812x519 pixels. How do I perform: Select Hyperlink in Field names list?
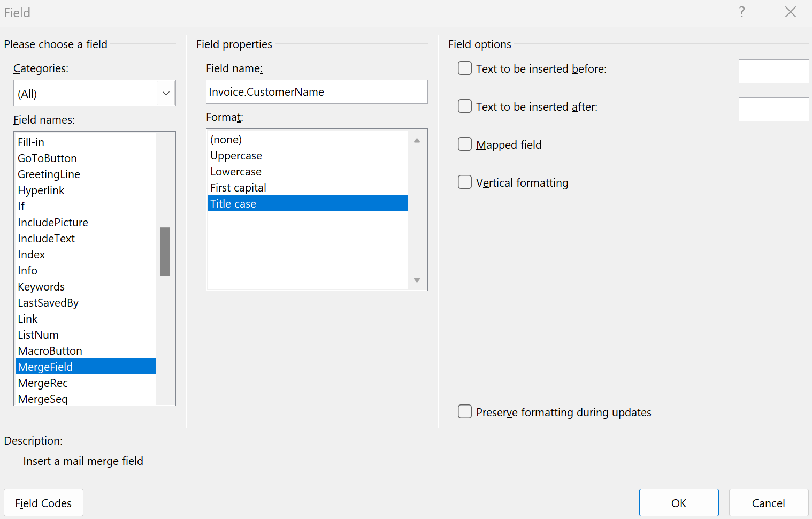(41, 190)
